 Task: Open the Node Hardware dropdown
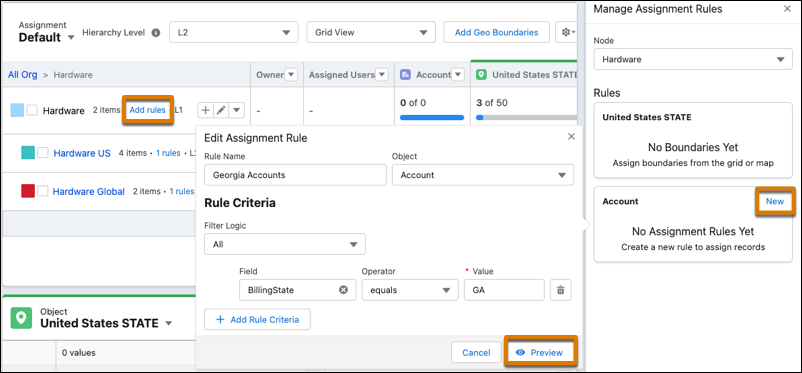click(693, 59)
